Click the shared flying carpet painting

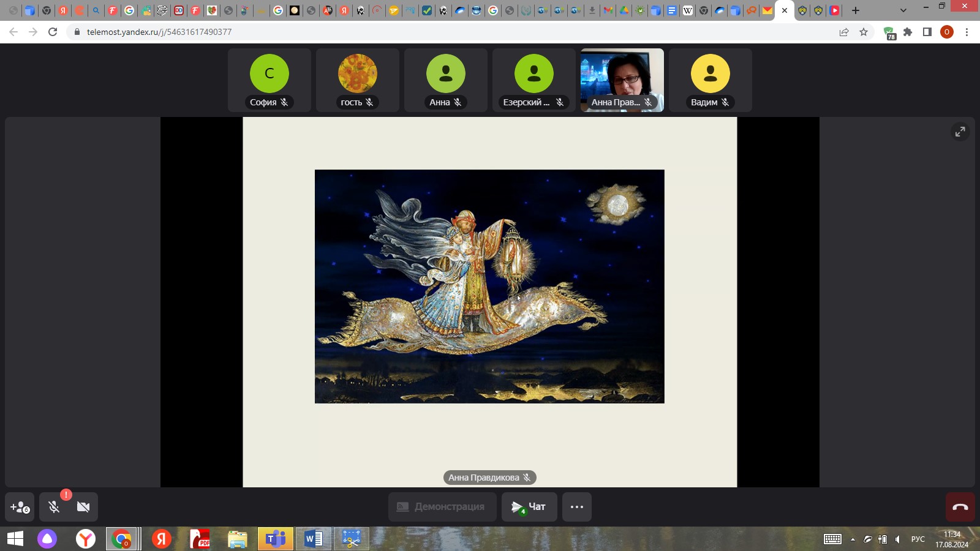click(x=489, y=287)
